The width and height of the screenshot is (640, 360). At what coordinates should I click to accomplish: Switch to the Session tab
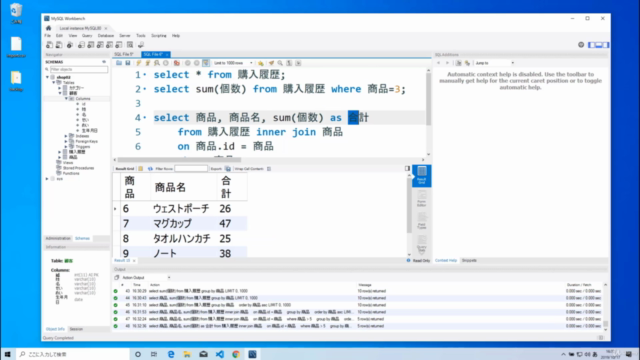click(x=76, y=329)
